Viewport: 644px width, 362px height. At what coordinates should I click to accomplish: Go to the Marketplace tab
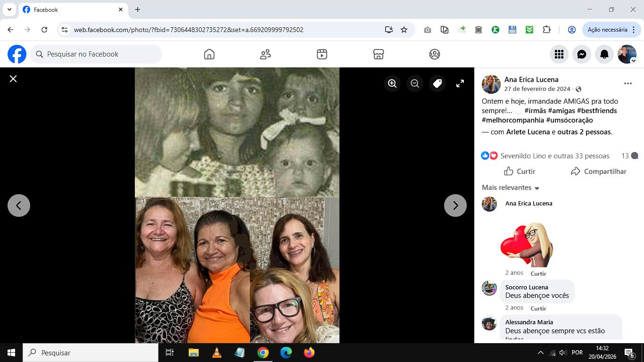(x=378, y=54)
